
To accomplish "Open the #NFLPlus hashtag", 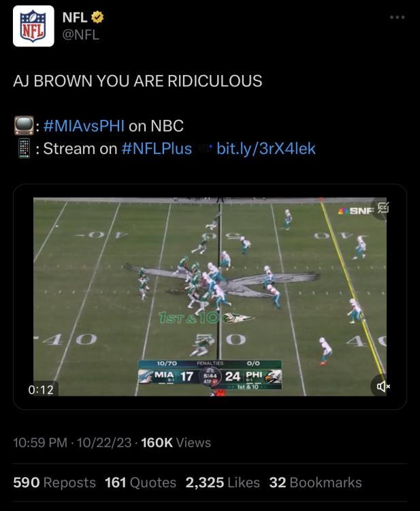I will pos(157,149).
